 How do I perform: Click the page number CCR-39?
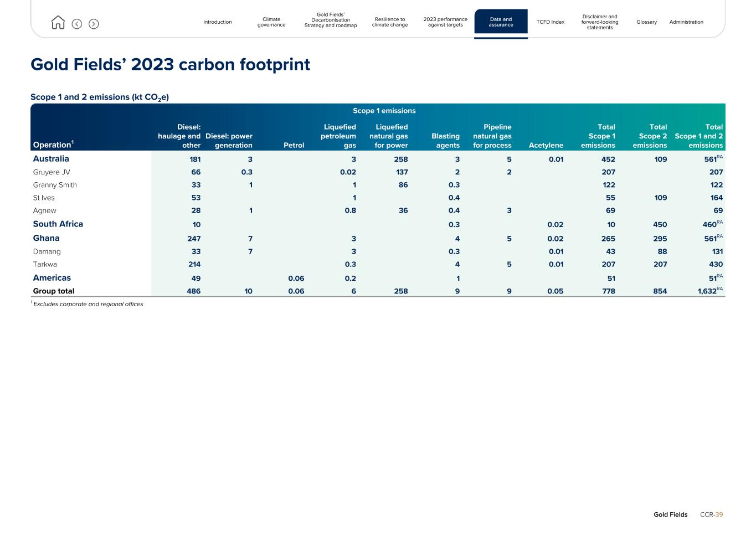(x=711, y=514)
